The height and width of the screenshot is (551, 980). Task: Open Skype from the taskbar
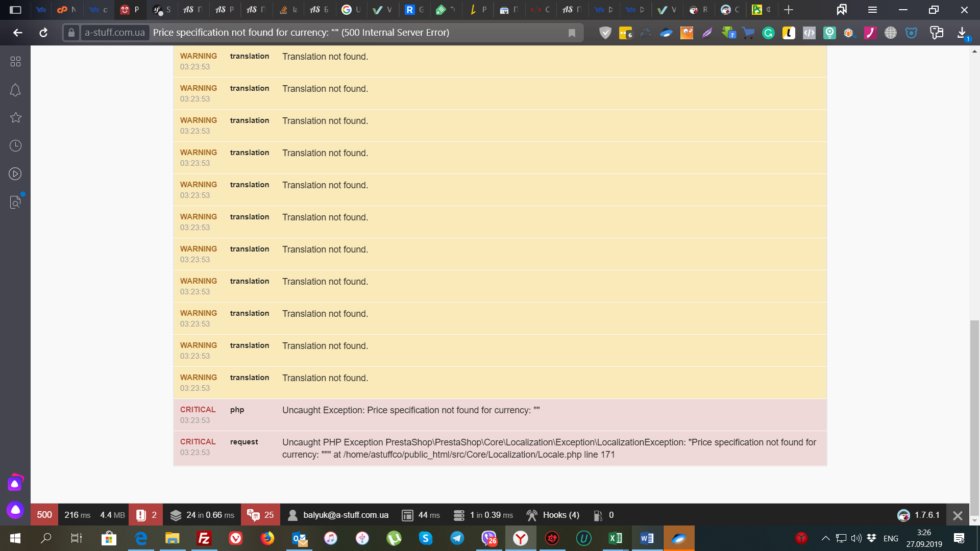tap(426, 538)
